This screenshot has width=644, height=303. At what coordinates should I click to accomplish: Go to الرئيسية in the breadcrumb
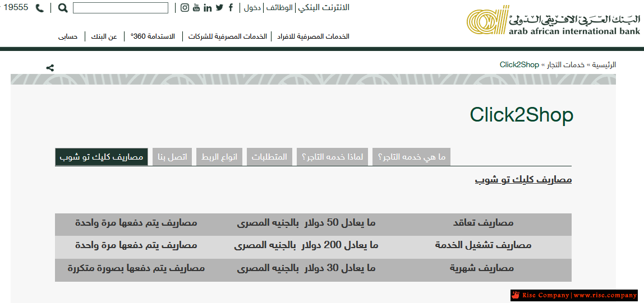click(604, 65)
